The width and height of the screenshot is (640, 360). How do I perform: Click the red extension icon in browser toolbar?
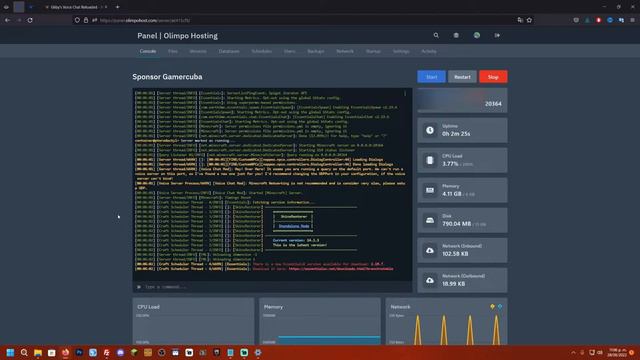[598, 20]
